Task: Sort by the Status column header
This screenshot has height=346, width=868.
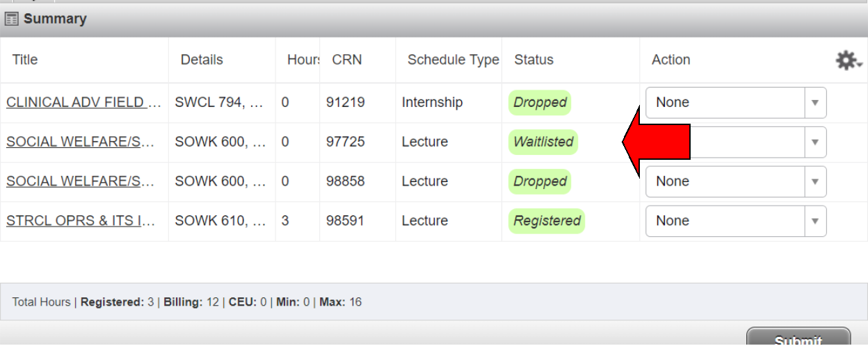Action: (533, 60)
